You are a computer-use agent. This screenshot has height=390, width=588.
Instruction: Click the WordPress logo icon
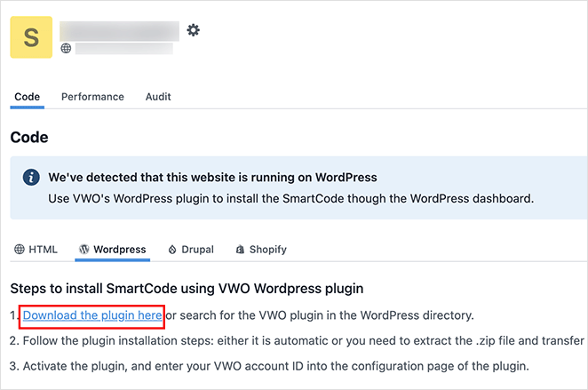coord(85,250)
